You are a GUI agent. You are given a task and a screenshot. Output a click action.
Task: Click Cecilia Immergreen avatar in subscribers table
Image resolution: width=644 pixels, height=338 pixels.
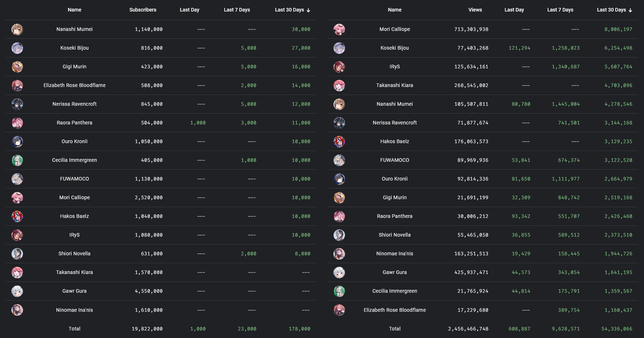tap(17, 160)
